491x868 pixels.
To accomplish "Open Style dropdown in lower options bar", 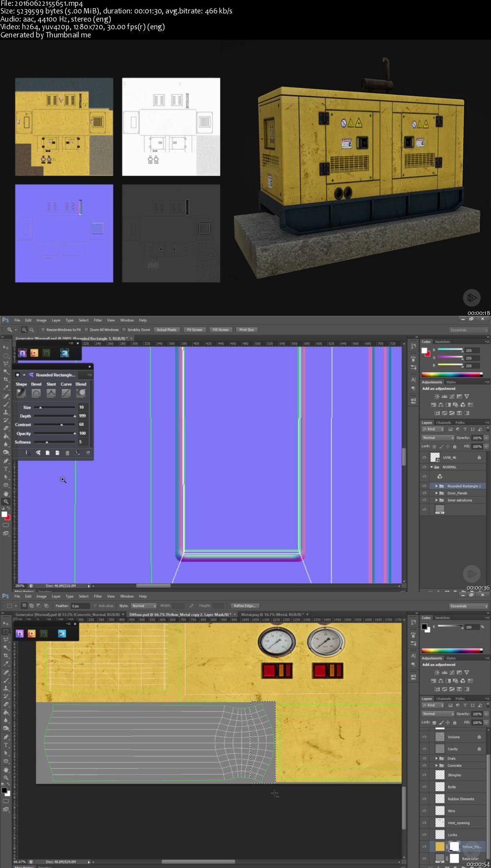I will point(144,606).
